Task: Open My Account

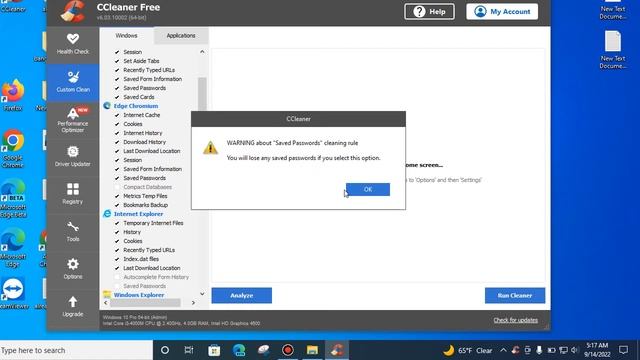Action: coord(502,11)
